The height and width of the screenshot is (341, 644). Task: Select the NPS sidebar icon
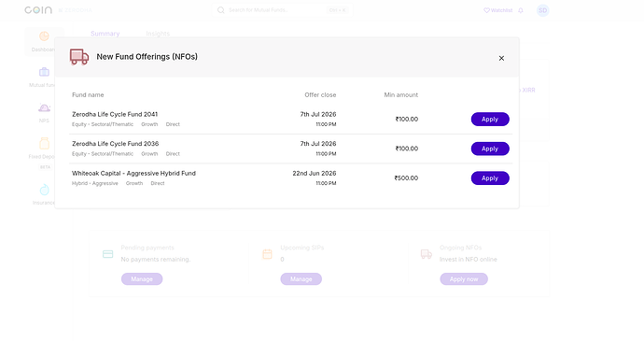click(x=44, y=107)
